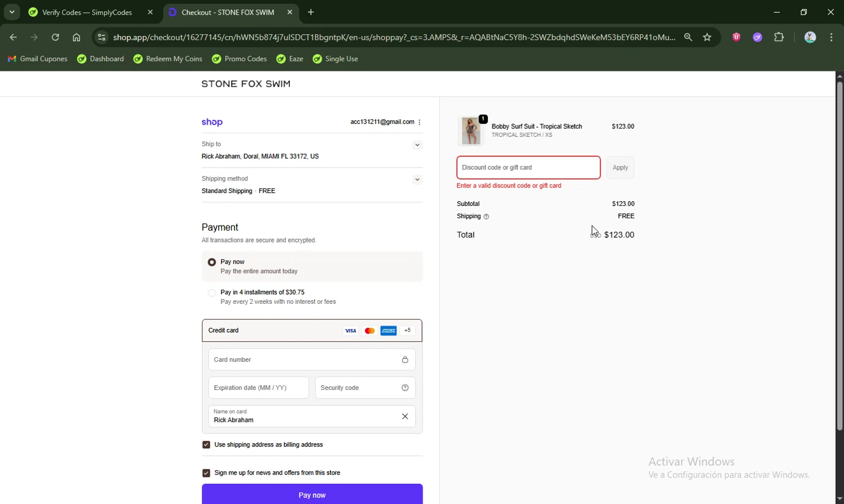Image resolution: width=844 pixels, height=504 pixels.
Task: Open a new browser tab
Action: (x=311, y=12)
